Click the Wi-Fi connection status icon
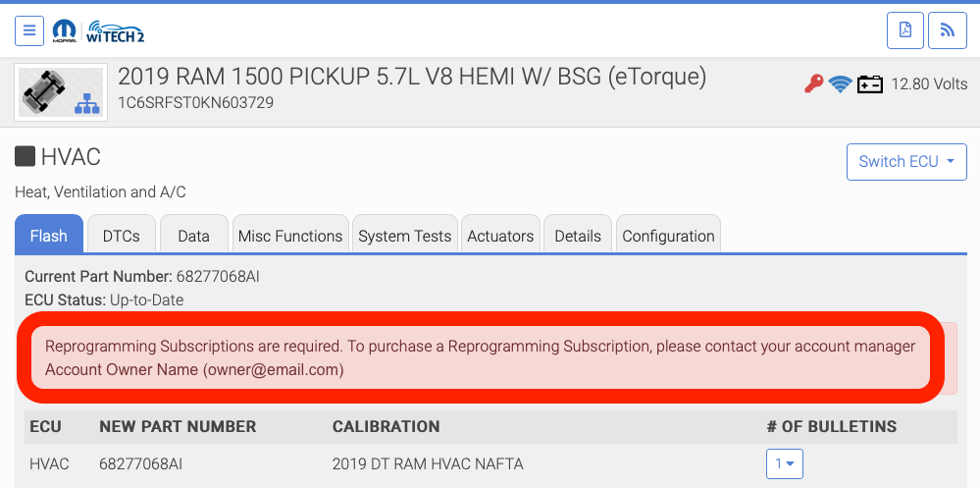This screenshot has height=488, width=980. (x=840, y=84)
